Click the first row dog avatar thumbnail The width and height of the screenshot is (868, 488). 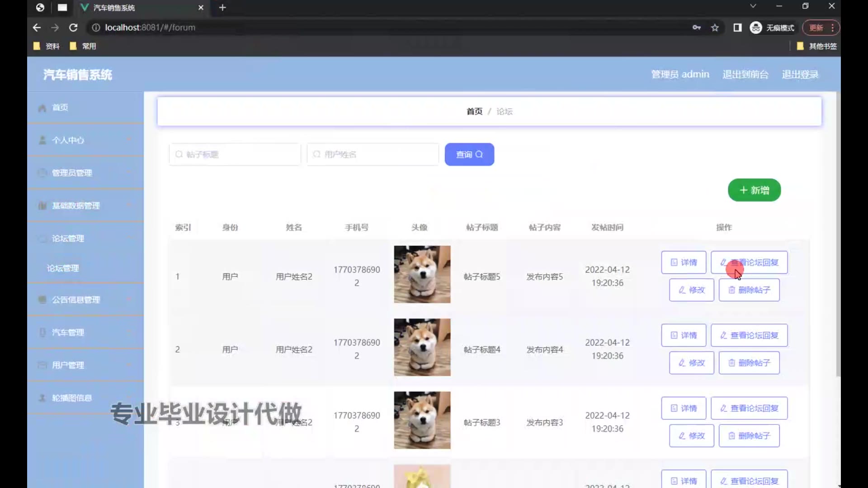click(422, 274)
